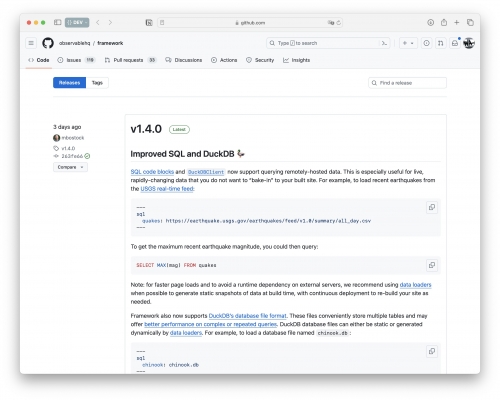500x400 pixels.
Task: Expand the DEV tab group dropdown
Action: pyautogui.click(x=77, y=22)
